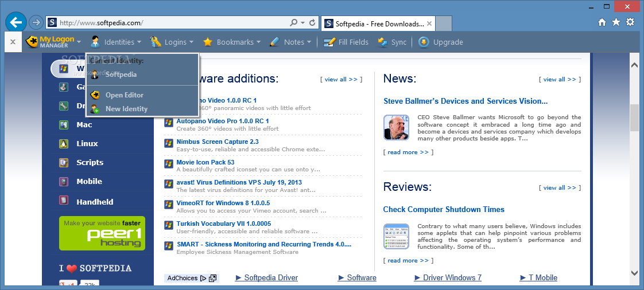This screenshot has width=644, height=290.
Task: Click the Linux penguin icon
Action: pos(63,143)
